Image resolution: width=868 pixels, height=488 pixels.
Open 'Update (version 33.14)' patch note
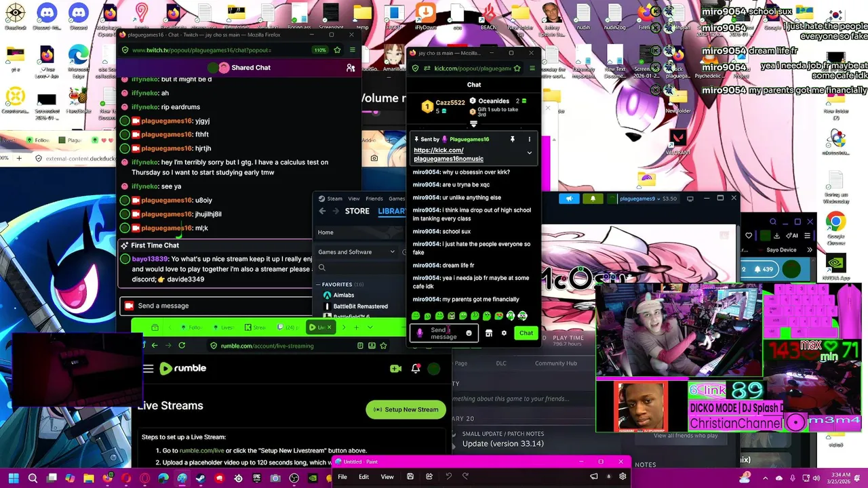(503, 444)
